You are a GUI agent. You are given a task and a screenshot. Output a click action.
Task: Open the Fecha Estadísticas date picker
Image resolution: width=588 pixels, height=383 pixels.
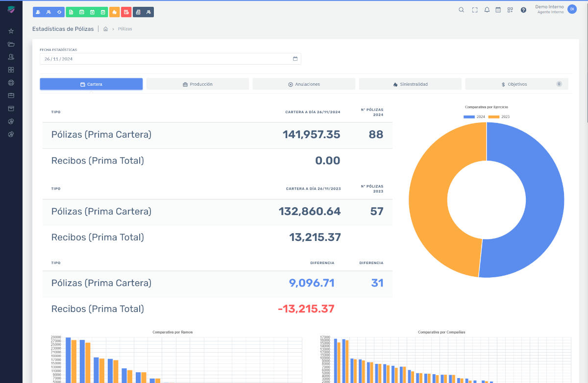point(295,58)
